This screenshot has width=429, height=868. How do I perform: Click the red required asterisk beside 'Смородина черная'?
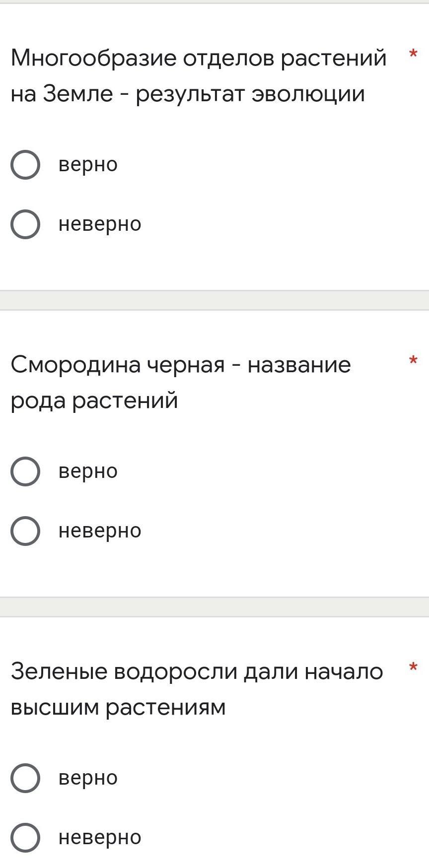click(413, 361)
